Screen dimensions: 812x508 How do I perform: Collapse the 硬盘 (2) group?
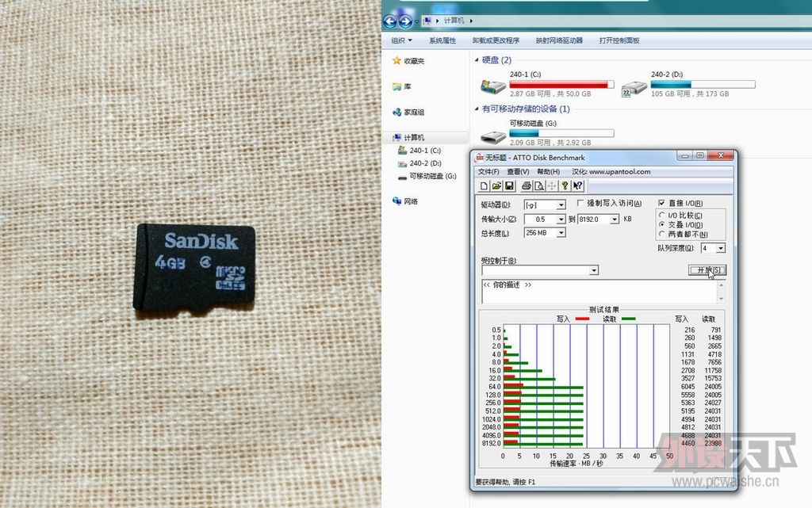pos(477,60)
